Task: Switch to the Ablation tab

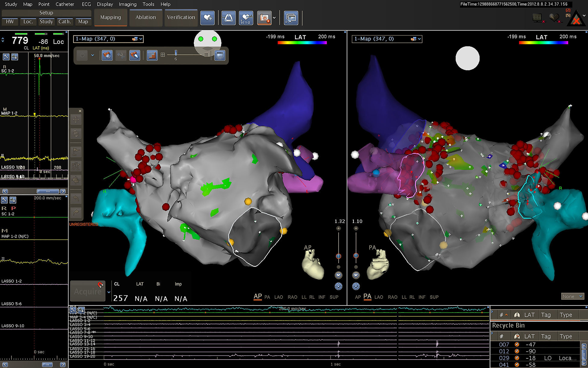Action: click(x=146, y=17)
